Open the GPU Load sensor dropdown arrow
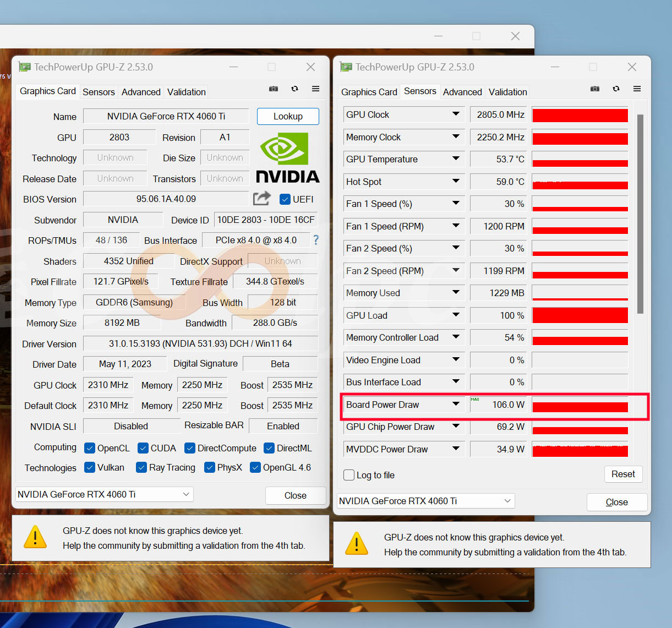 [x=456, y=315]
